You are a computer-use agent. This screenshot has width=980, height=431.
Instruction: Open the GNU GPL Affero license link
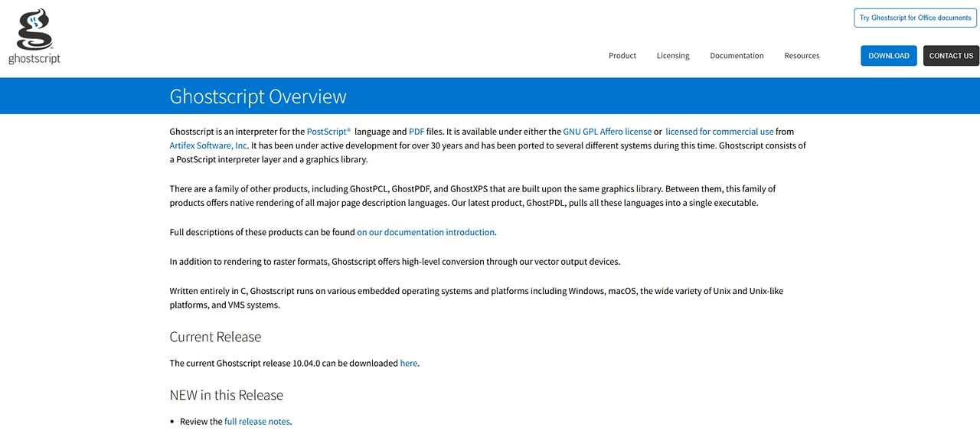(x=607, y=132)
